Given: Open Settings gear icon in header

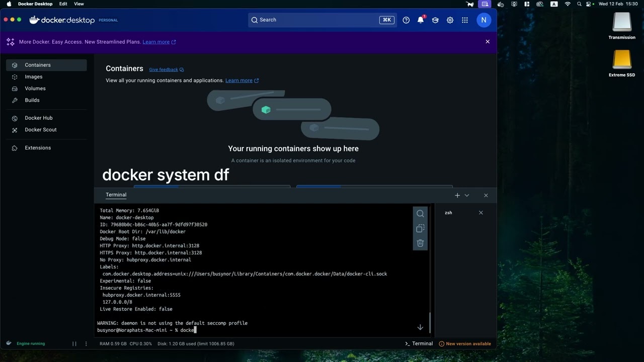Looking at the screenshot, I should tap(450, 20).
